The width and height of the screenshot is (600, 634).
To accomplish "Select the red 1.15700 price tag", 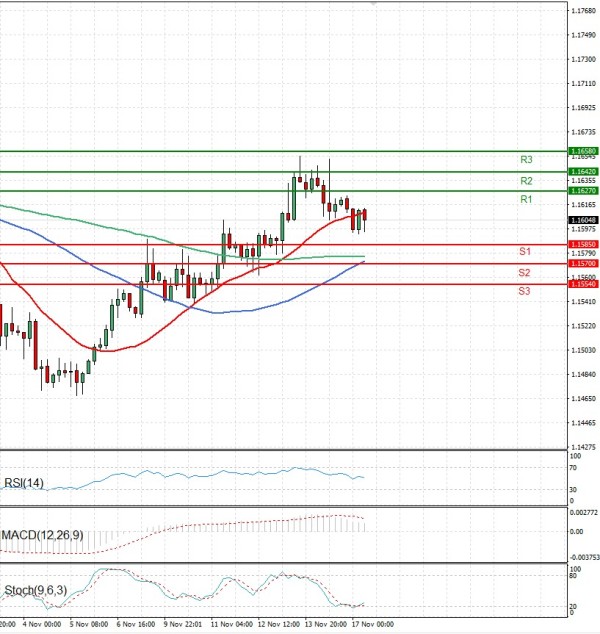I will [583, 263].
